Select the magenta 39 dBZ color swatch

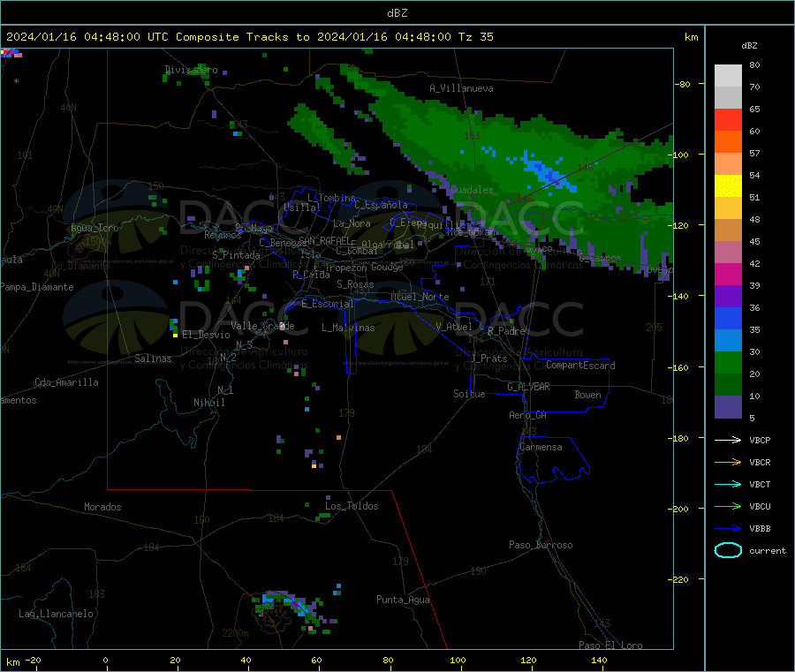728,274
